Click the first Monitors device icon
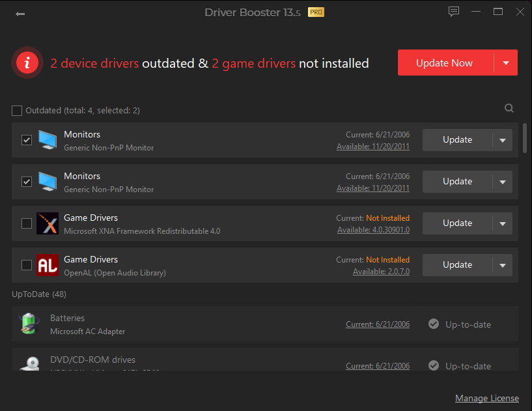The image size is (532, 411). [48, 140]
